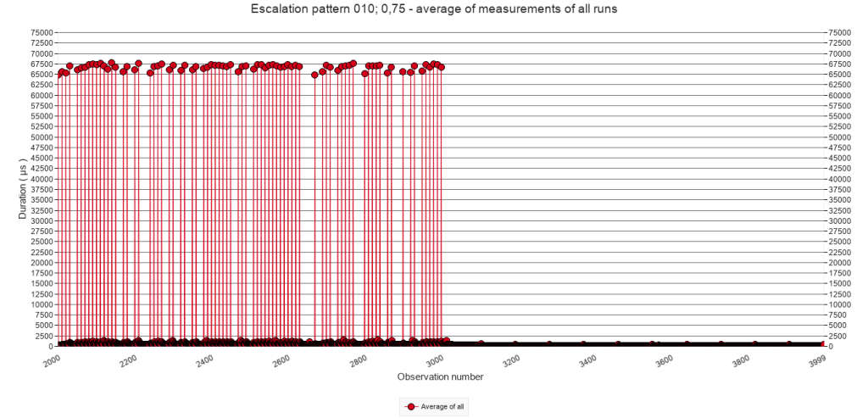Click the 0 label on the left y-axis
Image resolution: width=868 pixels, height=418 pixels.
coord(51,346)
